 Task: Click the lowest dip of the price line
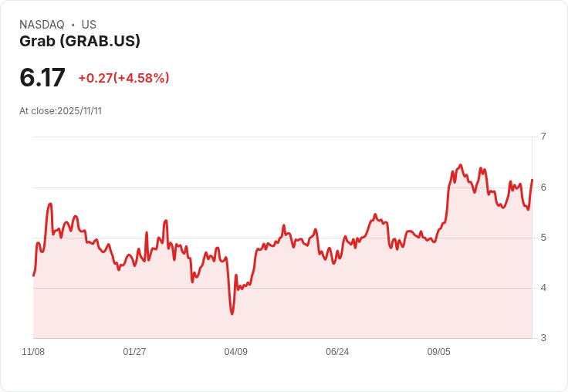(x=232, y=313)
